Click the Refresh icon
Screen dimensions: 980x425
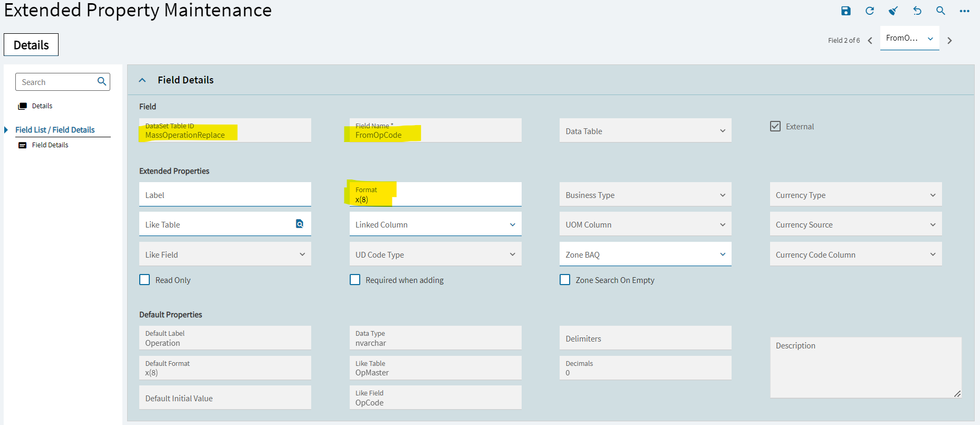pos(870,11)
